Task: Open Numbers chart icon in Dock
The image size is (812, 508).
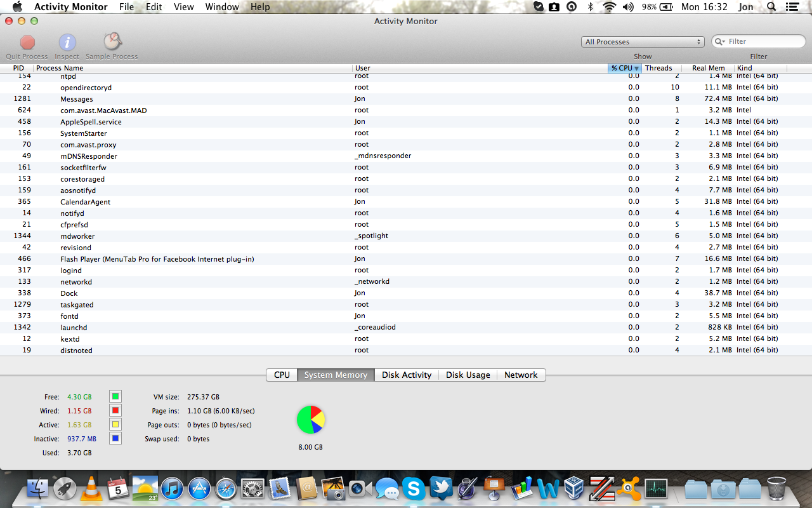Action: pos(521,488)
